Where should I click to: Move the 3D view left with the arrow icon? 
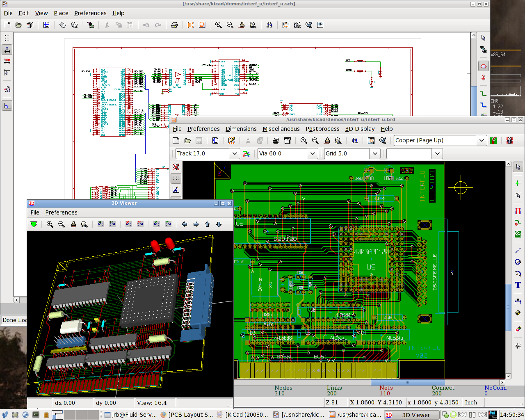click(185, 224)
